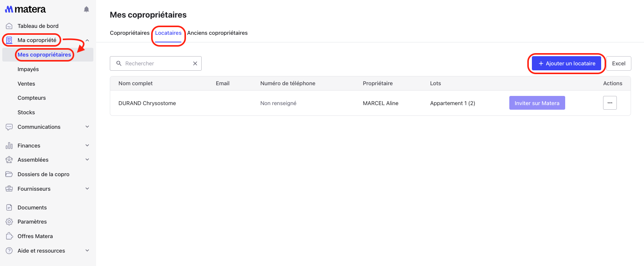
Task: Select Impayés in the sidebar
Action: 28,69
